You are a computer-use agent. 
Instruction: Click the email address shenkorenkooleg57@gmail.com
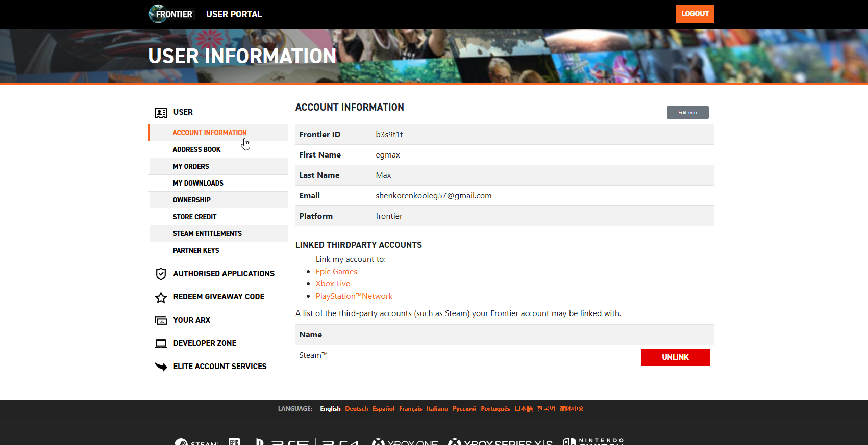(434, 196)
